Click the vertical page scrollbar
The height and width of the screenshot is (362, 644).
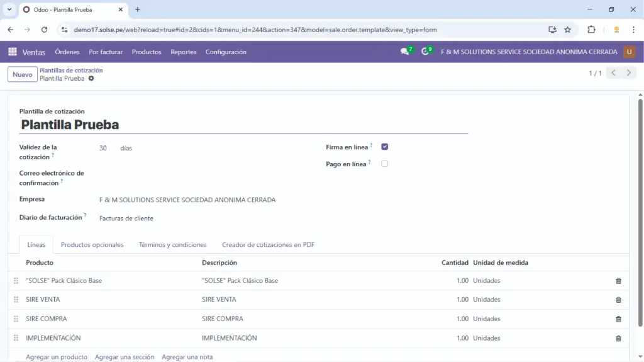(x=640, y=214)
